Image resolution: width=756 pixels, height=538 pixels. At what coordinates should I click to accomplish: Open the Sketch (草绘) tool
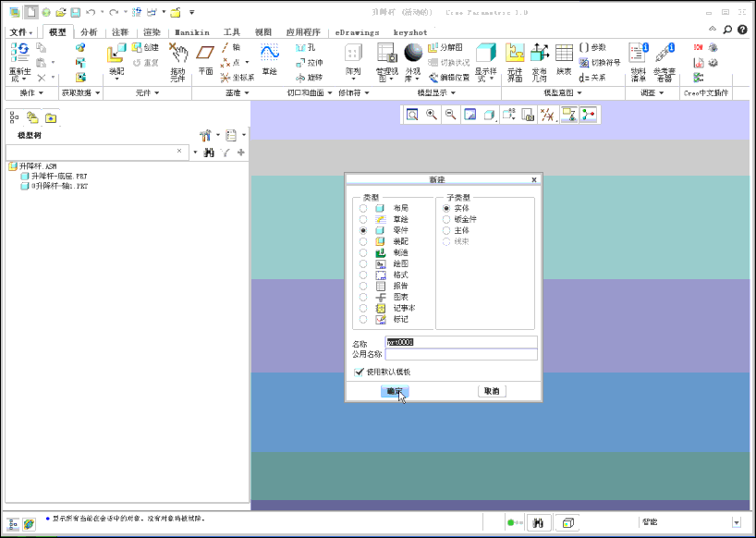pyautogui.click(x=270, y=53)
